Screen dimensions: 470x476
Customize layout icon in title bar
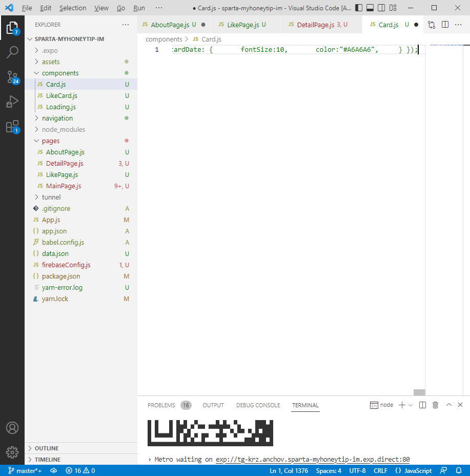pos(393,8)
